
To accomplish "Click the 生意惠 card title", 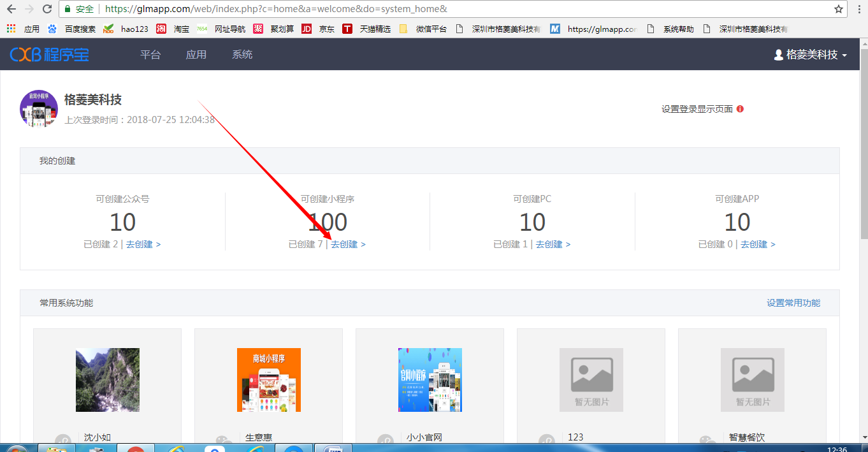I will pyautogui.click(x=259, y=437).
